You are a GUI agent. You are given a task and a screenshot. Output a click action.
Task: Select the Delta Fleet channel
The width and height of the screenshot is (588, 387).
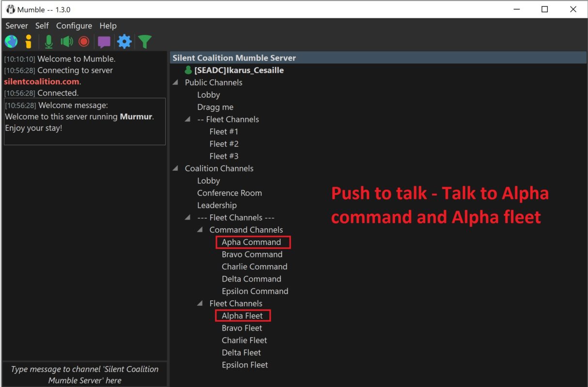[x=241, y=353]
